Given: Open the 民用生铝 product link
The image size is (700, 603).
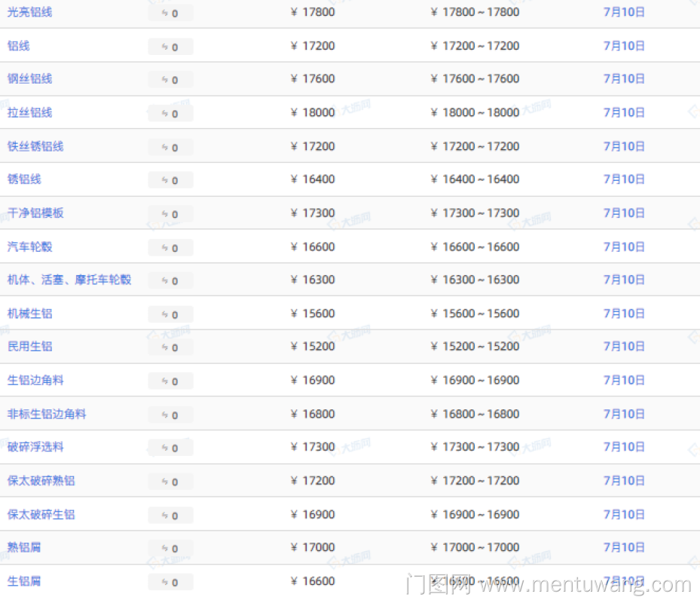Looking at the screenshot, I should 30,346.
